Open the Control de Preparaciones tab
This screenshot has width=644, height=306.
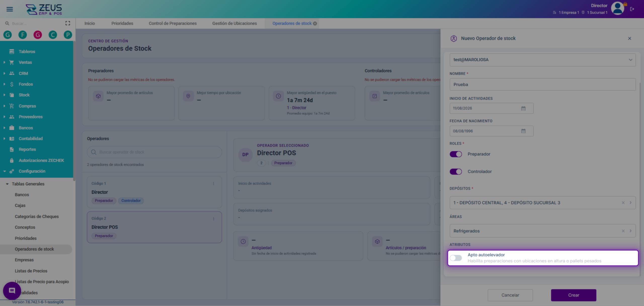coord(173,23)
